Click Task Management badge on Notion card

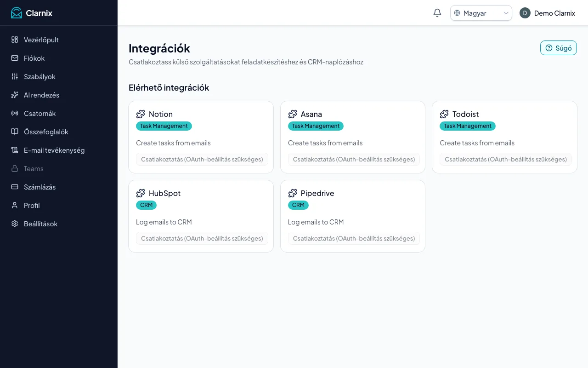click(x=164, y=126)
